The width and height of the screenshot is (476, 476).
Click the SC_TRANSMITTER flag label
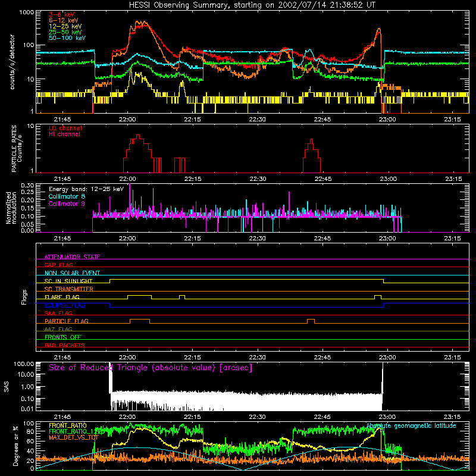pos(68,289)
